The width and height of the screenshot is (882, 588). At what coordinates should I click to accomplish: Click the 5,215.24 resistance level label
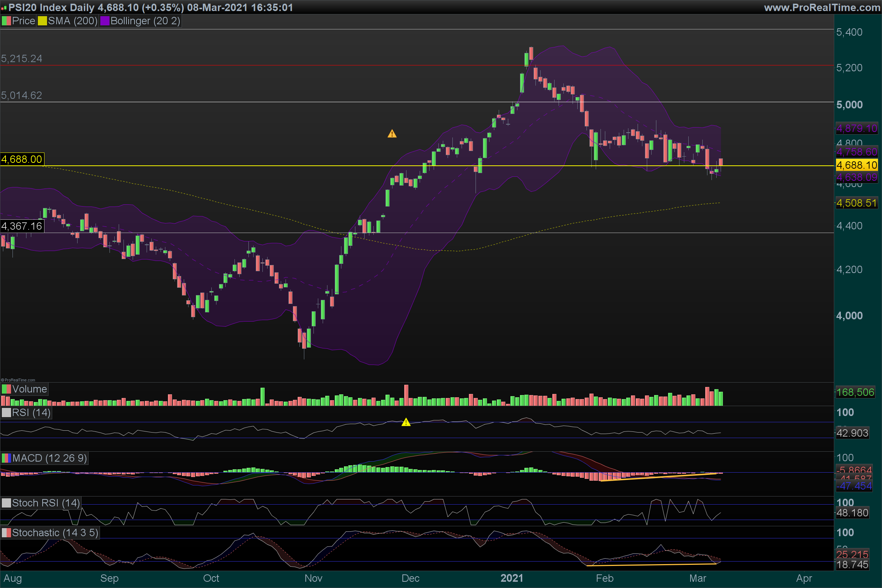pos(22,58)
